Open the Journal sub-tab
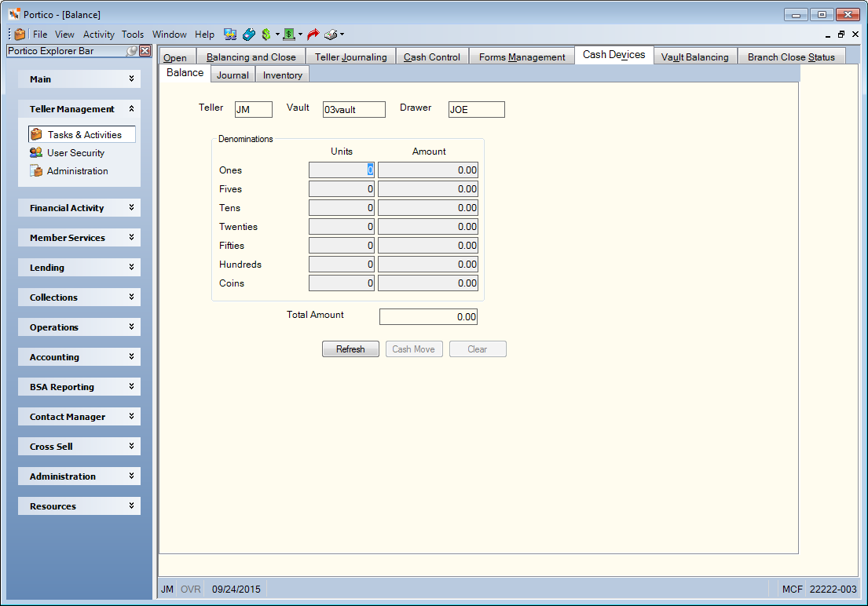Image resolution: width=868 pixels, height=606 pixels. point(233,75)
